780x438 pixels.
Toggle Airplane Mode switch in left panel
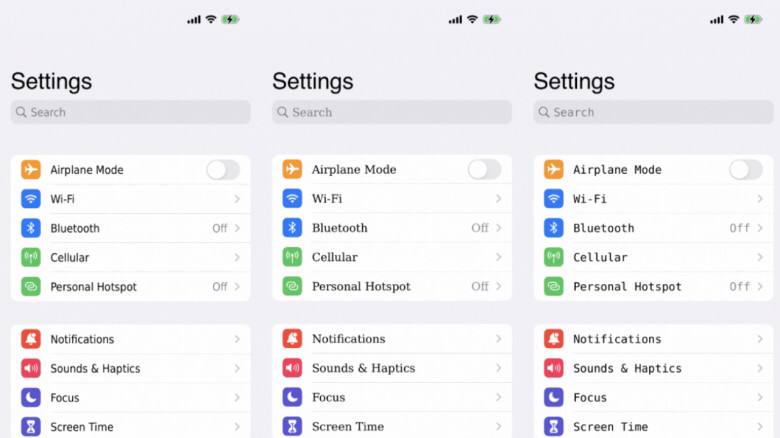point(223,170)
